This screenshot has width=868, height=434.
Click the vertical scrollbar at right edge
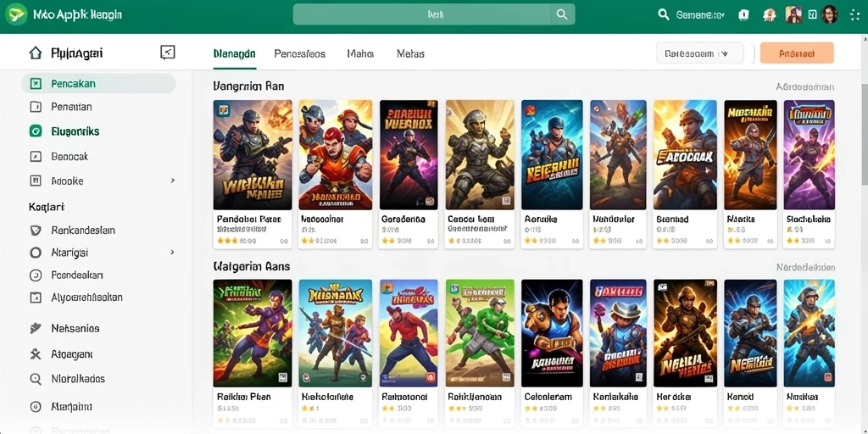864,133
